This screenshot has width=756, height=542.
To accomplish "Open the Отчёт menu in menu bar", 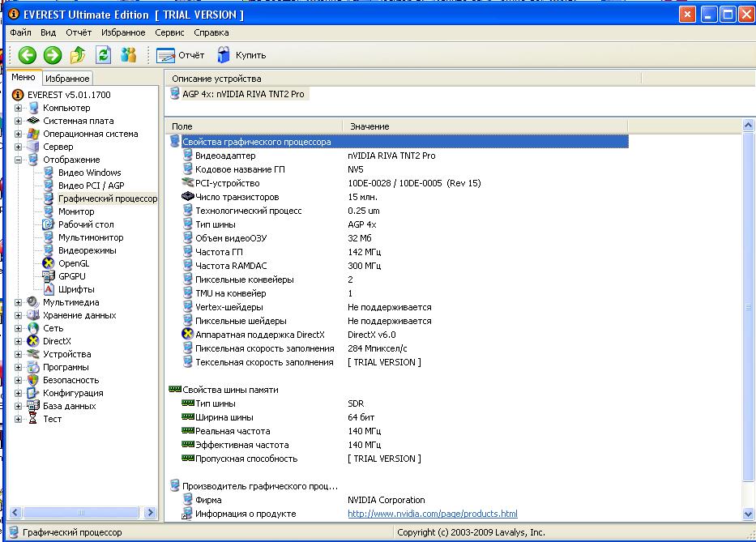I will (x=79, y=32).
